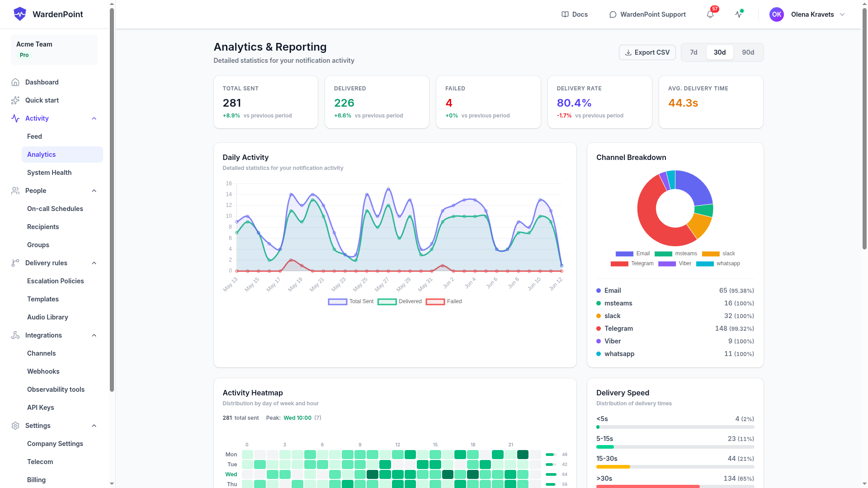This screenshot has width=868, height=488.
Task: Open the Acme Team workspace selector
Action: (x=54, y=50)
